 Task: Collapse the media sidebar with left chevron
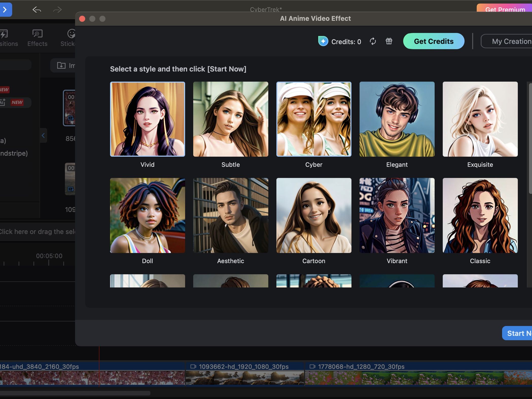43,136
